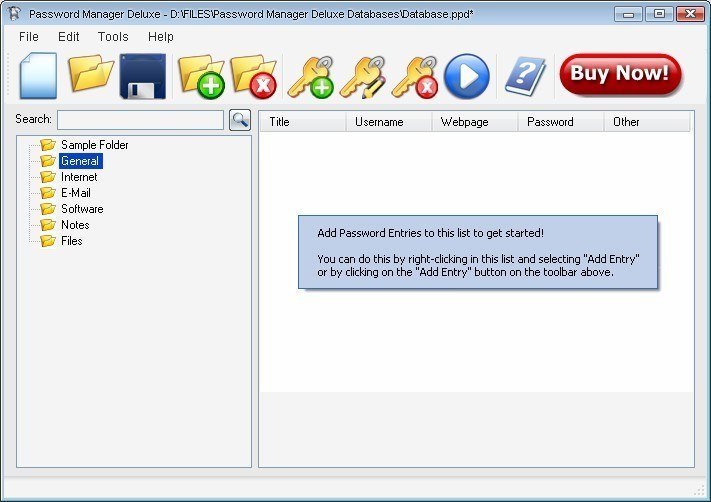Open help using the question mark book icon

pyautogui.click(x=525, y=76)
